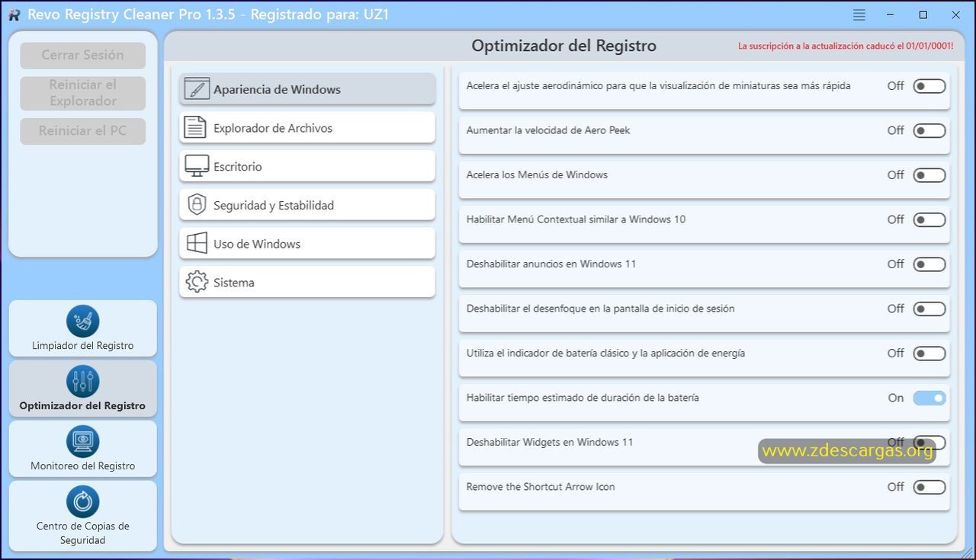Open the Escritorio category
Viewport: 976px width, 560px height.
click(x=307, y=166)
